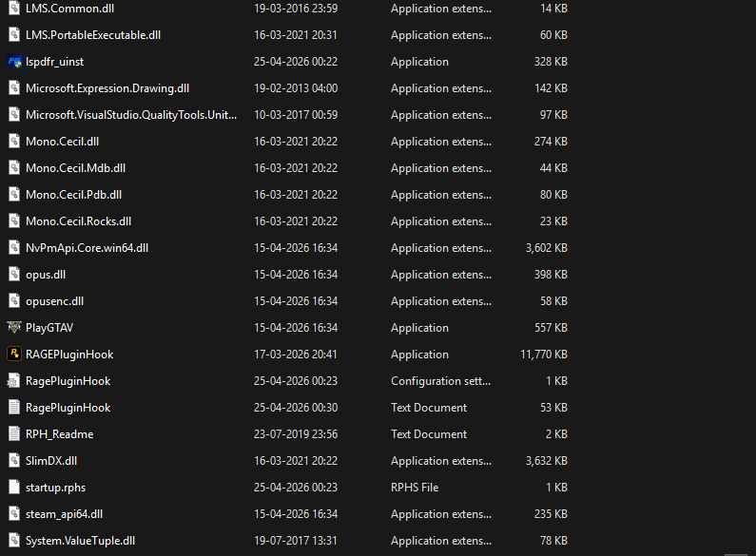Click the steam_api64.dll file icon
This screenshot has height=556, width=756.
click(14, 514)
